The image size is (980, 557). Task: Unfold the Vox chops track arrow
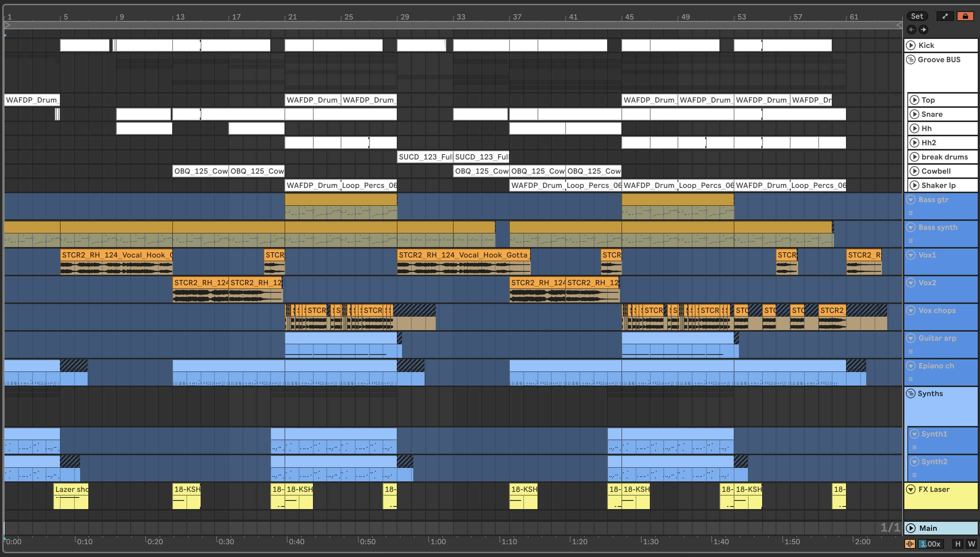pos(911,310)
